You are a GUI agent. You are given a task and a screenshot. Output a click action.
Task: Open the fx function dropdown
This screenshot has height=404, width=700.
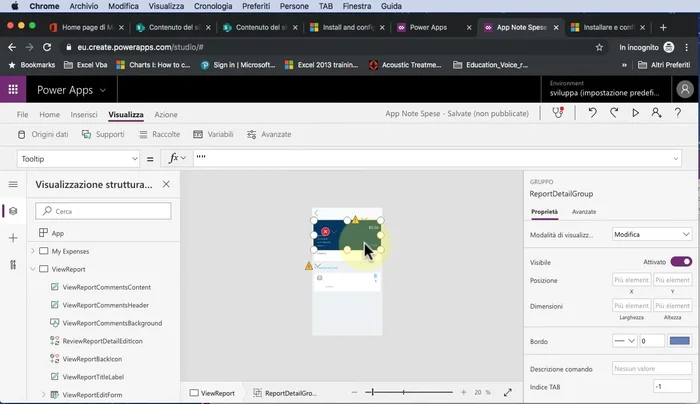coord(177,158)
